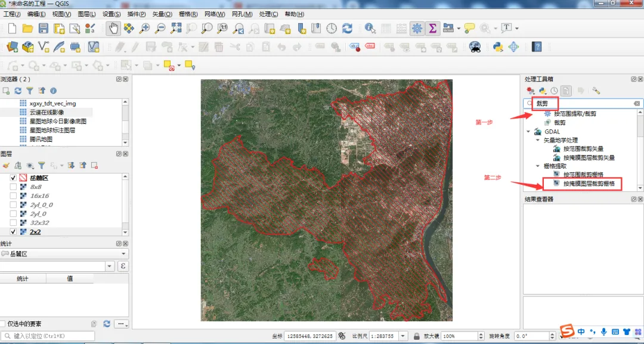Click the Zoom Full extent icon
This screenshot has width=644, height=344.
[x=176, y=29]
